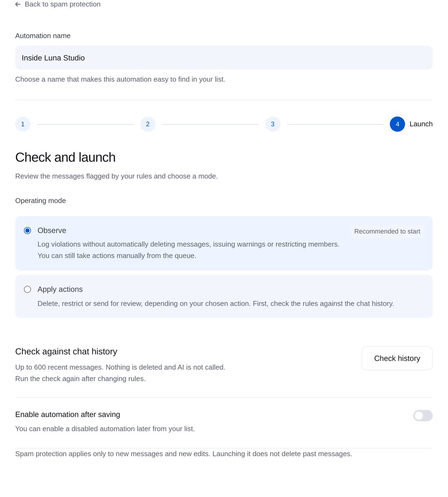The height and width of the screenshot is (497, 448).
Task: Select the Observe radio button
Action: click(x=27, y=231)
